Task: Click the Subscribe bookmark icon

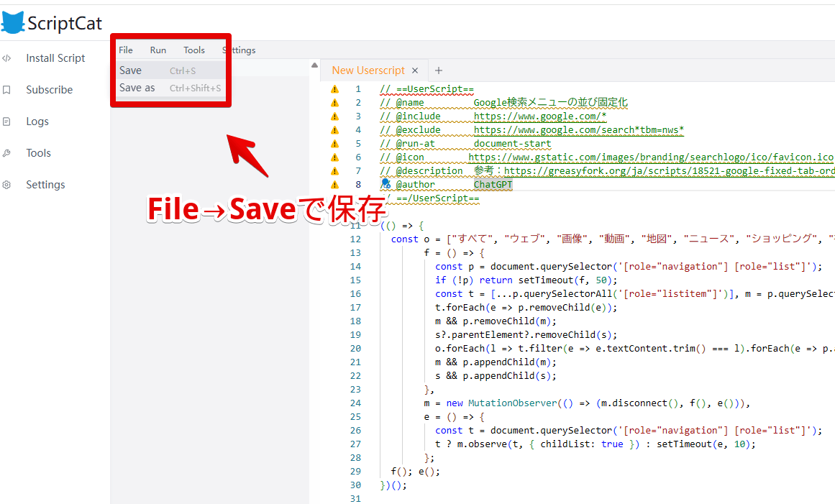Action: (6, 90)
